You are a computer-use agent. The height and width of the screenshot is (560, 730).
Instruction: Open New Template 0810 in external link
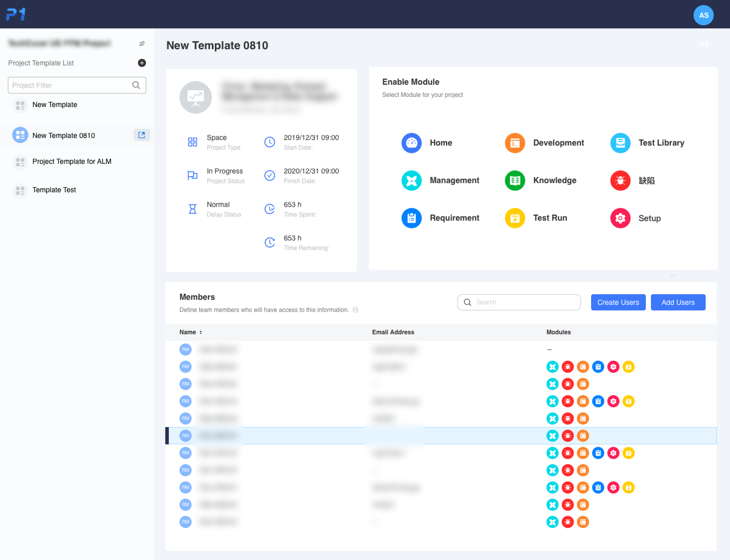(142, 135)
